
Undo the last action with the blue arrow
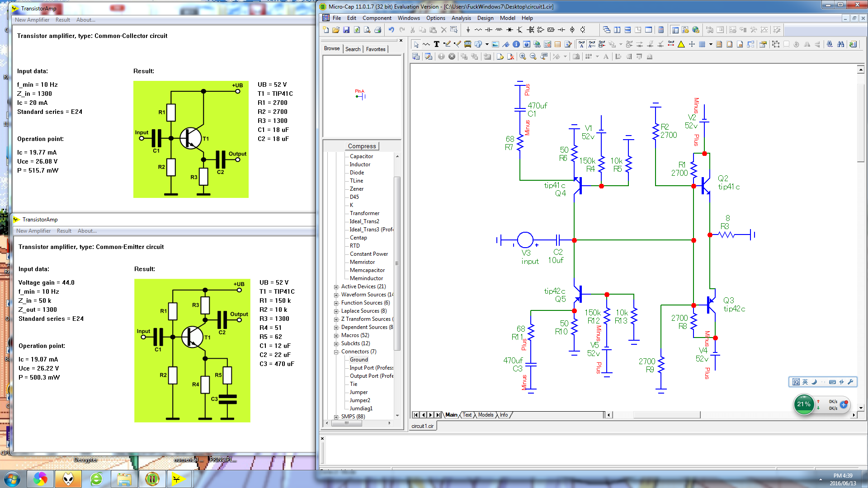tap(391, 30)
